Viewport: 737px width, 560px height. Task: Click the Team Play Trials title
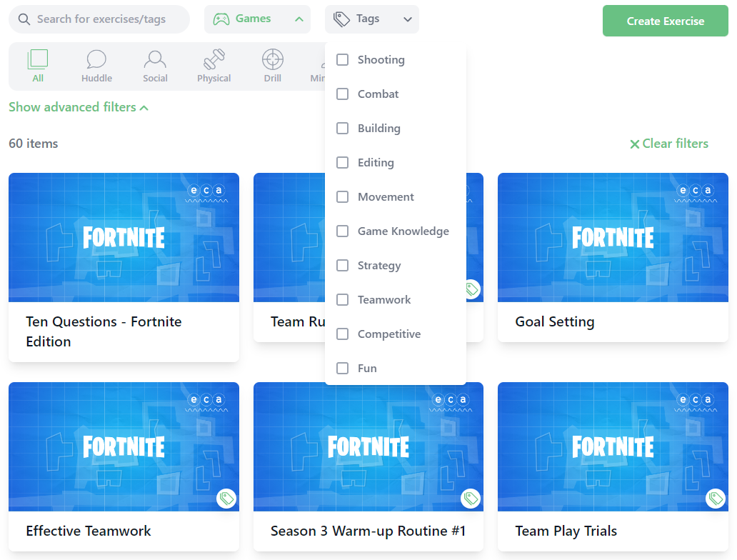(566, 531)
